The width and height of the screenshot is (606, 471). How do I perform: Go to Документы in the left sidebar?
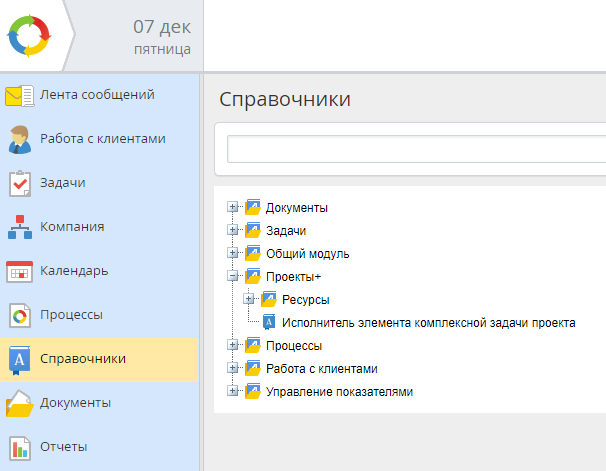tap(75, 403)
